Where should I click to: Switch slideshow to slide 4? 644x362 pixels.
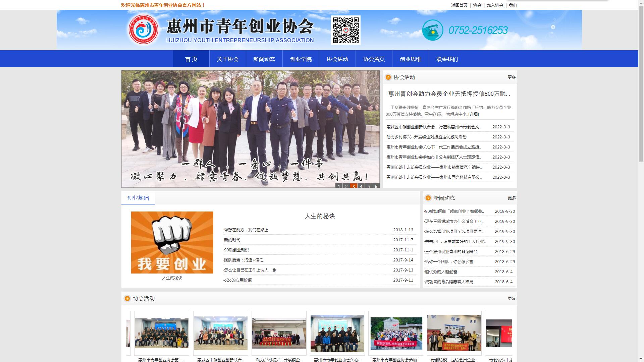(x=361, y=186)
